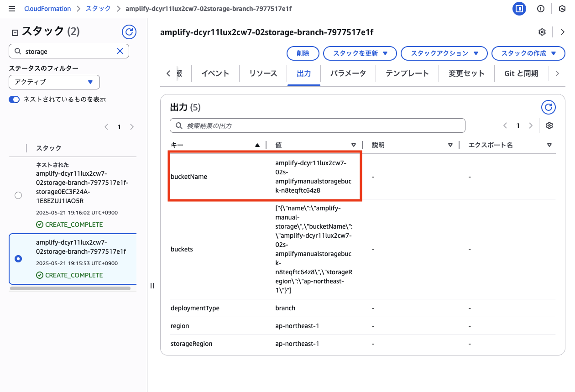Open stack detail gear settings

tap(542, 32)
